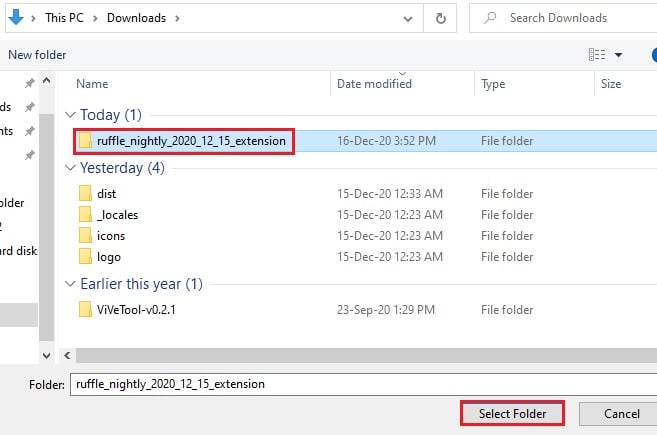Image resolution: width=657 pixels, height=435 pixels.
Task: Click the 'icons' folder name
Action: tap(111, 236)
